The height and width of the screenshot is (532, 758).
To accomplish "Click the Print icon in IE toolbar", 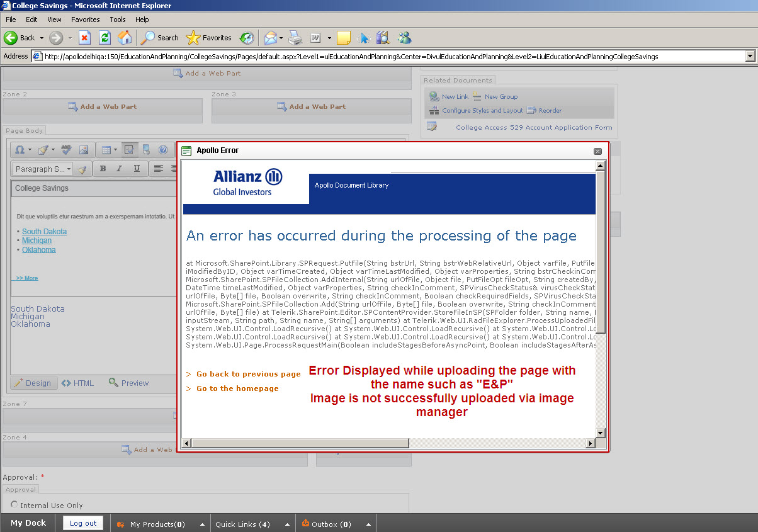I will coord(295,38).
